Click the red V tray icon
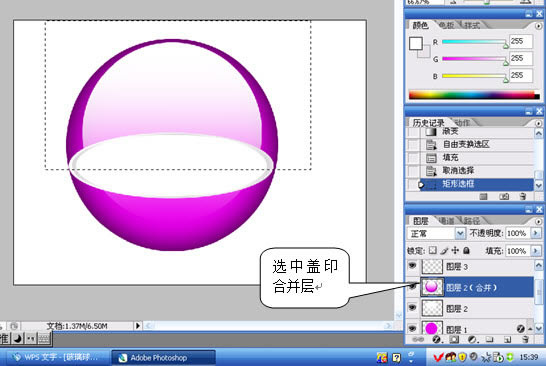This screenshot has height=366, width=546. pos(438,357)
